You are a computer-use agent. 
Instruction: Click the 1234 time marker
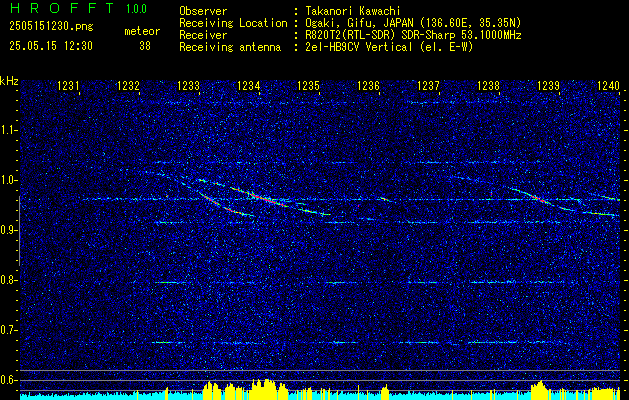click(248, 85)
